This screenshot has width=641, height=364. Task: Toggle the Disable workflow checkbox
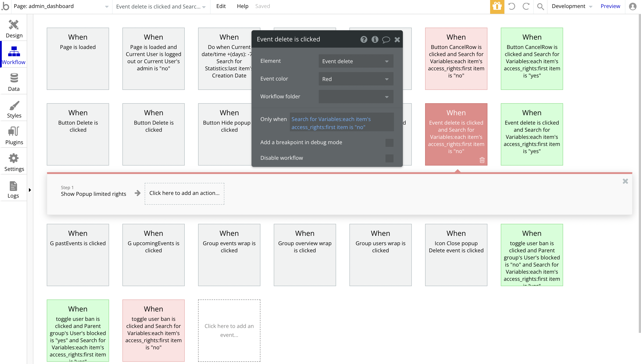coord(389,158)
